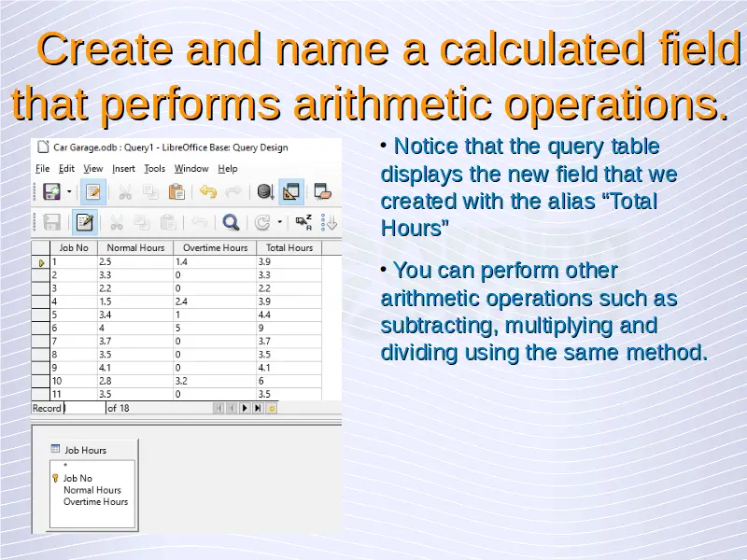
Task: Open the Insert menu
Action: pos(123,169)
